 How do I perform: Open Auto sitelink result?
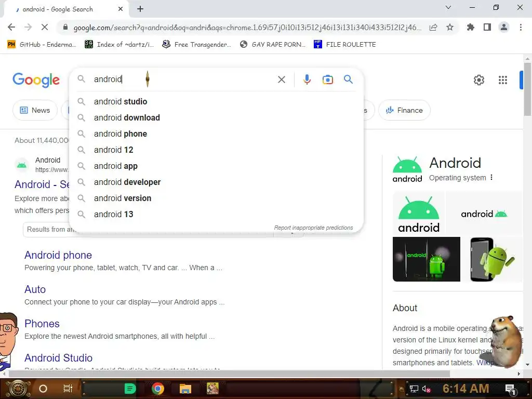tap(35, 289)
